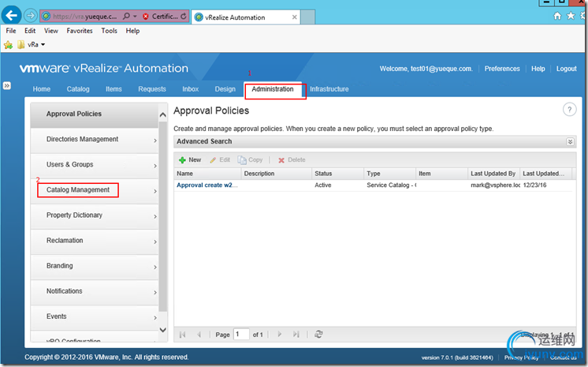The image size is (588, 367).
Task: Open the View menu
Action: tap(51, 31)
